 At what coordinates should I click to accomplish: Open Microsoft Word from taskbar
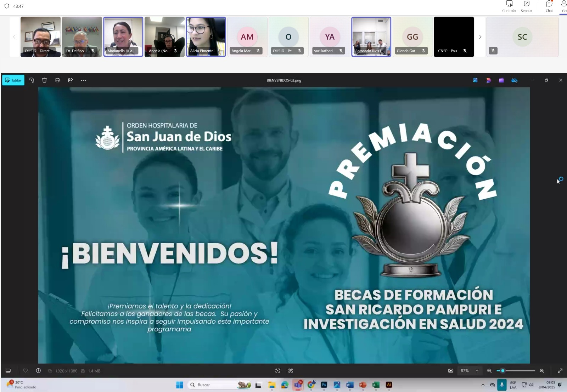pos(350,385)
